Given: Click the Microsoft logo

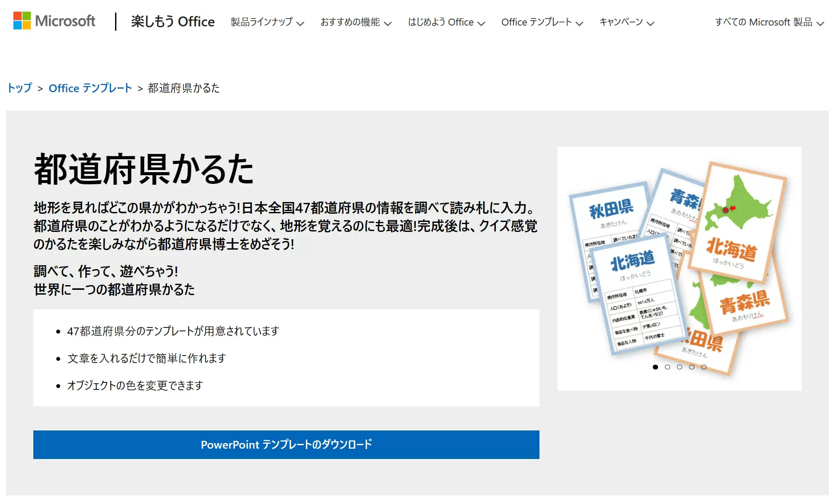Looking at the screenshot, I should pyautogui.click(x=55, y=21).
